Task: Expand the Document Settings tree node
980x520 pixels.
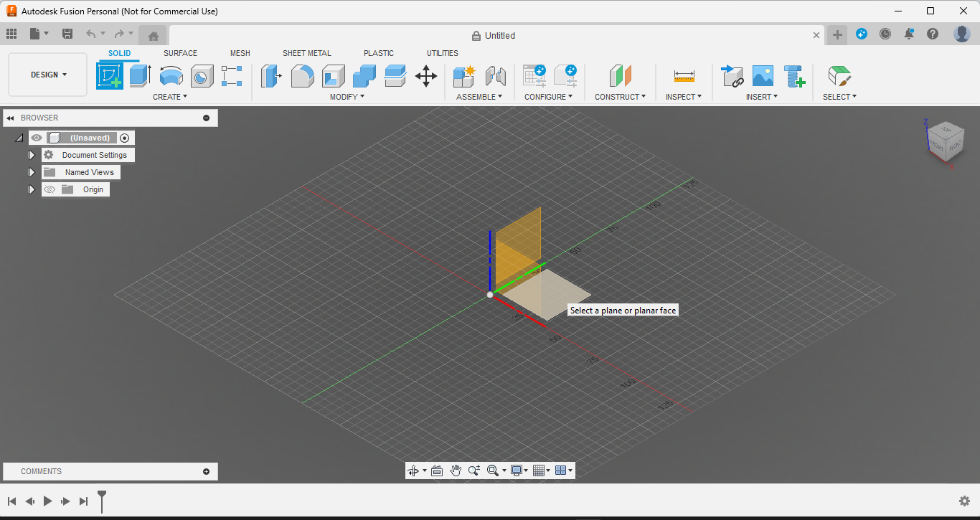Action: click(32, 155)
